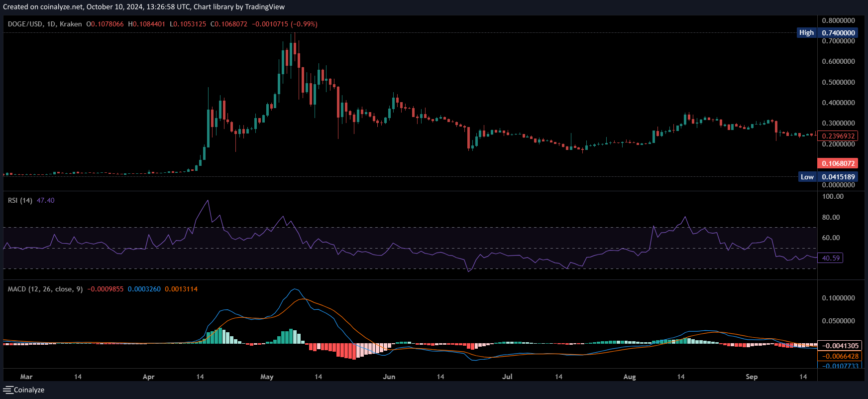Click the 0.8000000 price axis label

[x=838, y=20]
